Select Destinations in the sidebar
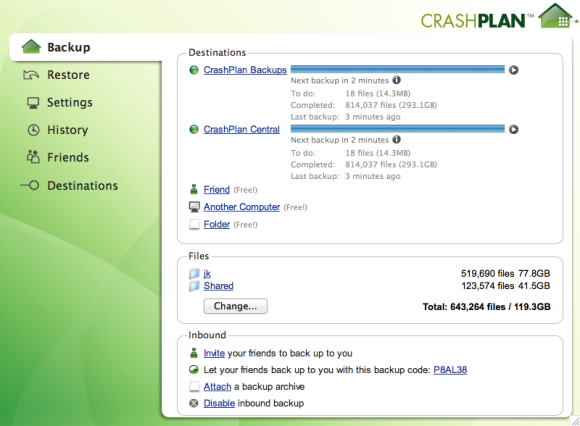The width and height of the screenshot is (580, 426). click(82, 185)
